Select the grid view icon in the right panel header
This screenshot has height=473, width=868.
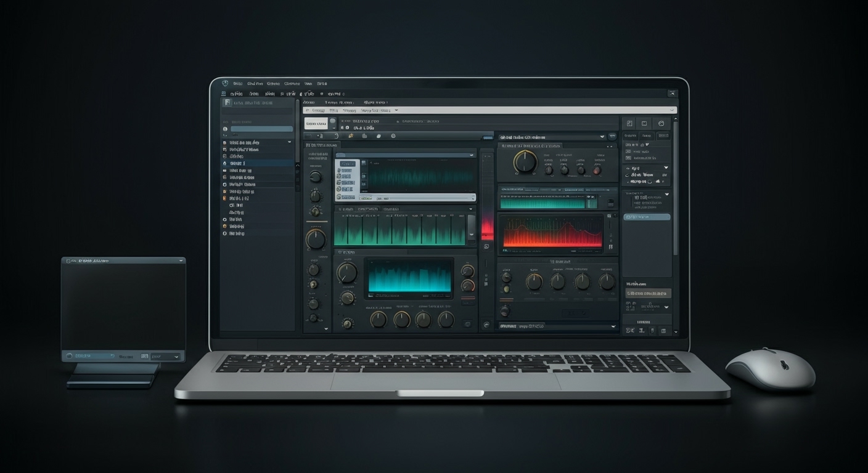pyautogui.click(x=629, y=123)
